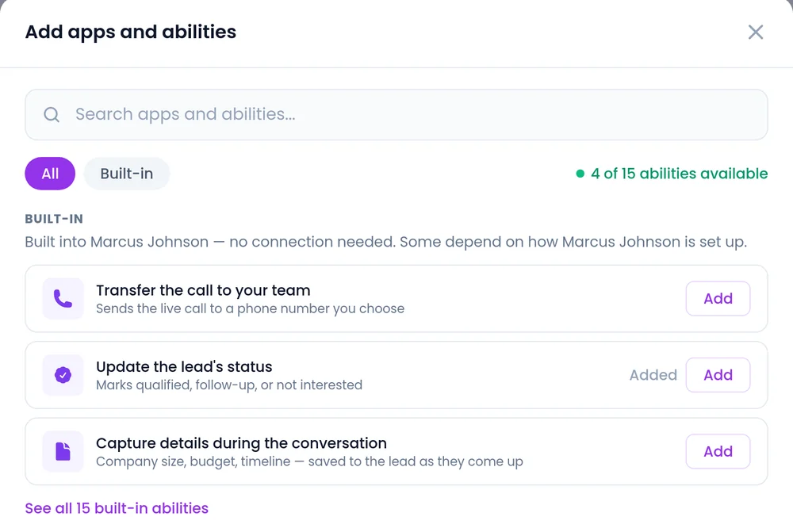Click the phone icon for Transfer the call
This screenshot has width=793, height=532.
pyautogui.click(x=63, y=298)
